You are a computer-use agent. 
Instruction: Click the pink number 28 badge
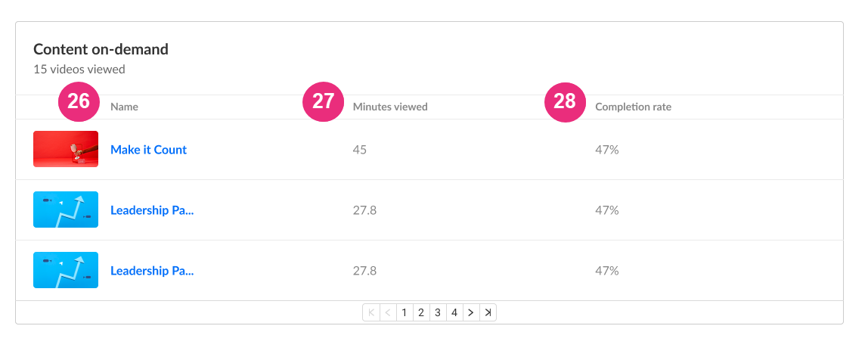pos(566,102)
